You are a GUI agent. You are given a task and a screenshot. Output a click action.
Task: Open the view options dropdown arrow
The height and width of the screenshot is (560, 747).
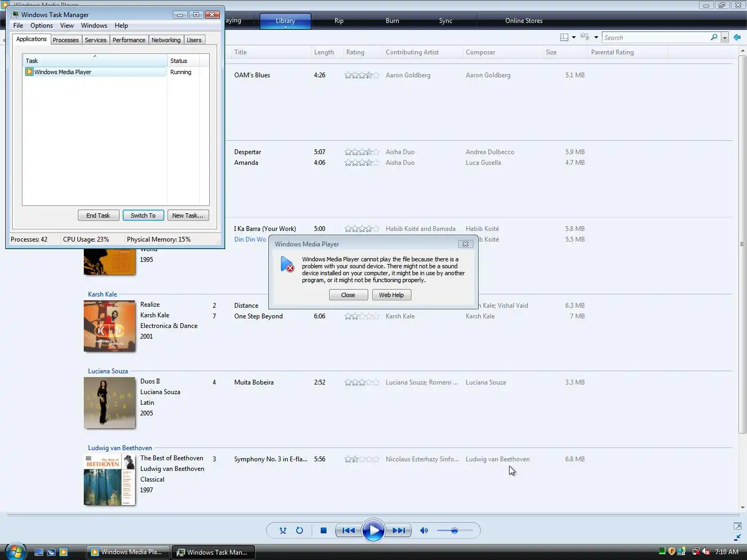[x=596, y=37]
